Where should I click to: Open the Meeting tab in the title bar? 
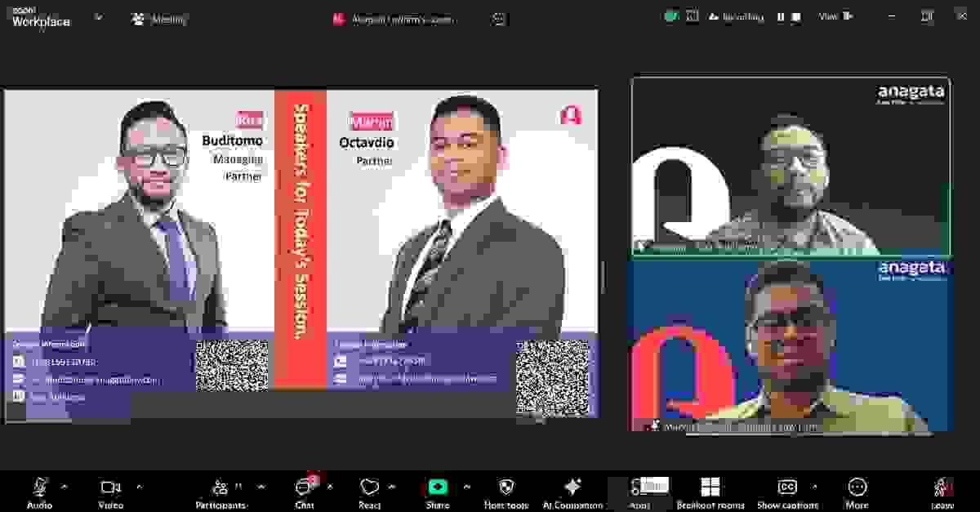pyautogui.click(x=160, y=20)
